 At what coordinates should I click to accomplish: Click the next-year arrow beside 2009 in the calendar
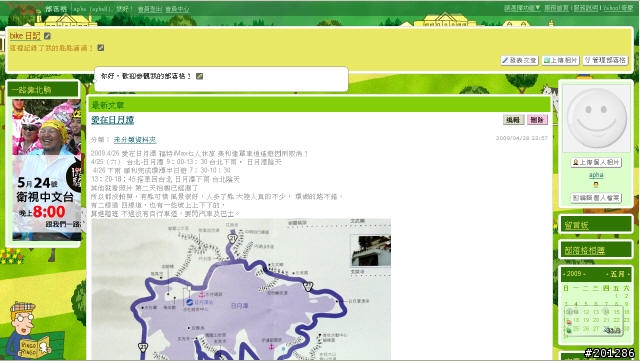585,274
